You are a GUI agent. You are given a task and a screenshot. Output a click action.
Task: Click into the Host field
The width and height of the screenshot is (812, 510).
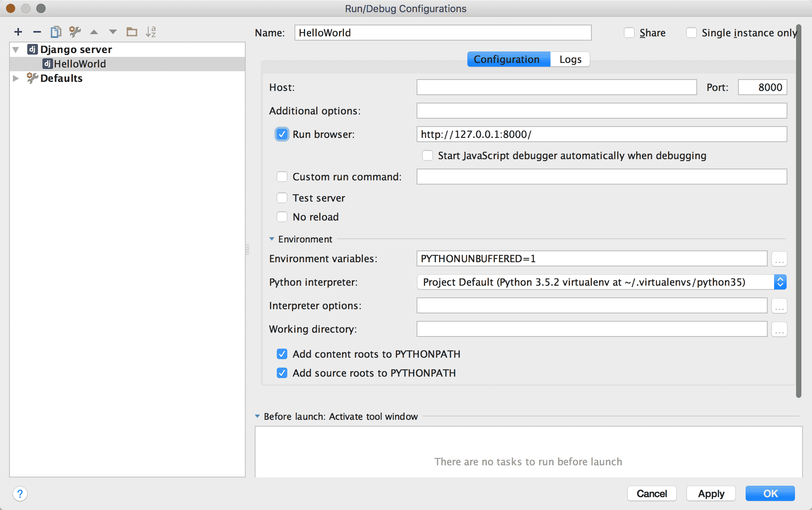click(x=556, y=88)
